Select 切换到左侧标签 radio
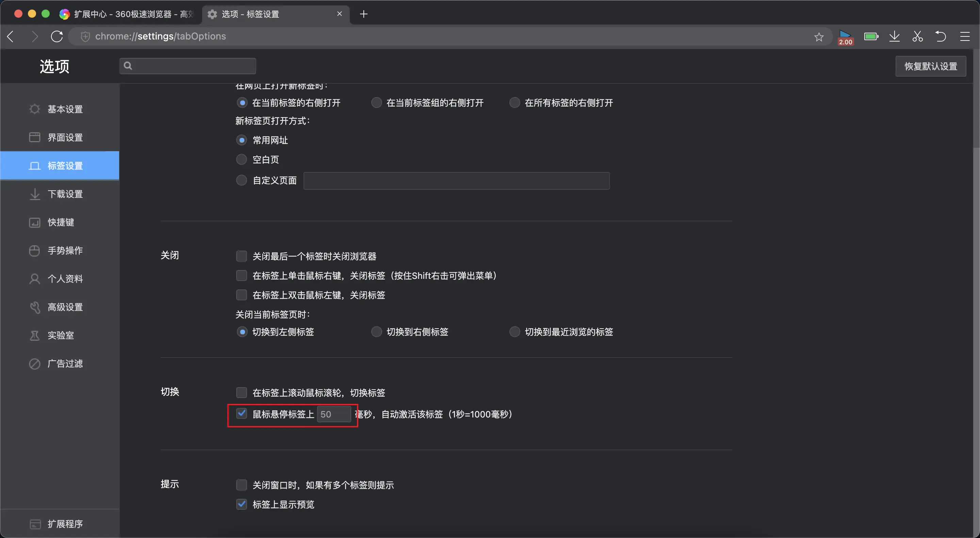The height and width of the screenshot is (538, 980). point(242,332)
